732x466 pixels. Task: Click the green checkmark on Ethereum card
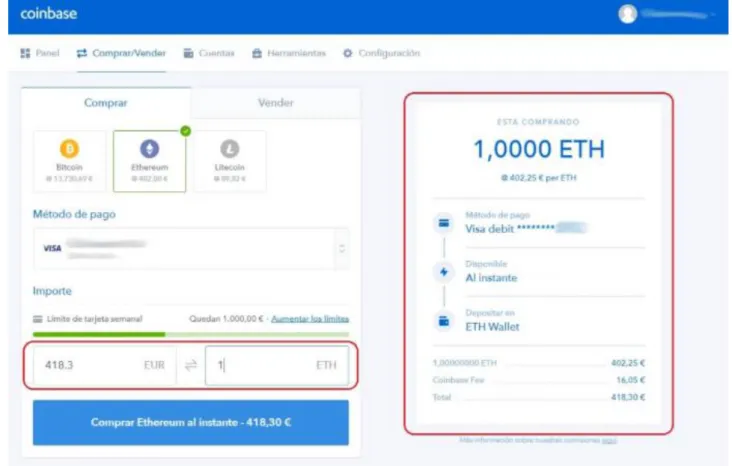click(x=186, y=131)
